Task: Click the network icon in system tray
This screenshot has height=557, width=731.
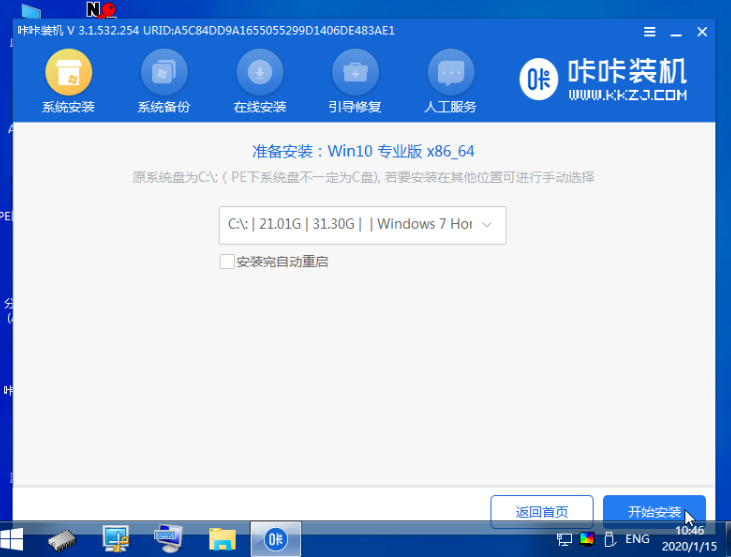Action: click(x=564, y=540)
